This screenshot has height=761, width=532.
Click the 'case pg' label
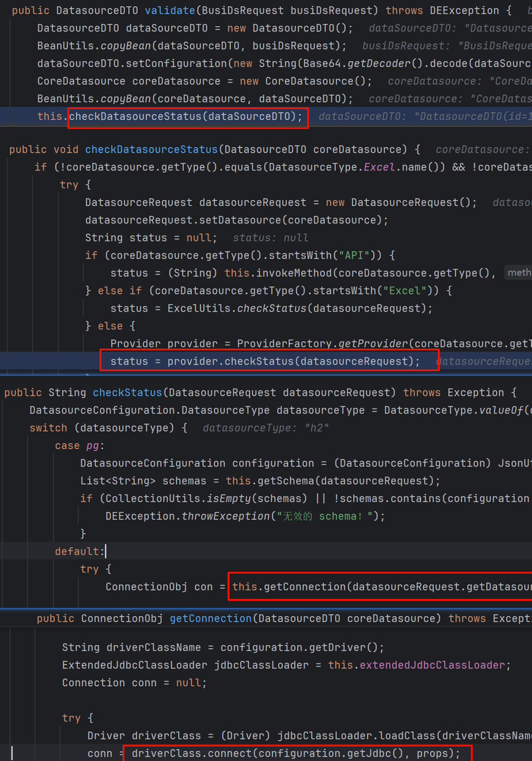tap(79, 445)
